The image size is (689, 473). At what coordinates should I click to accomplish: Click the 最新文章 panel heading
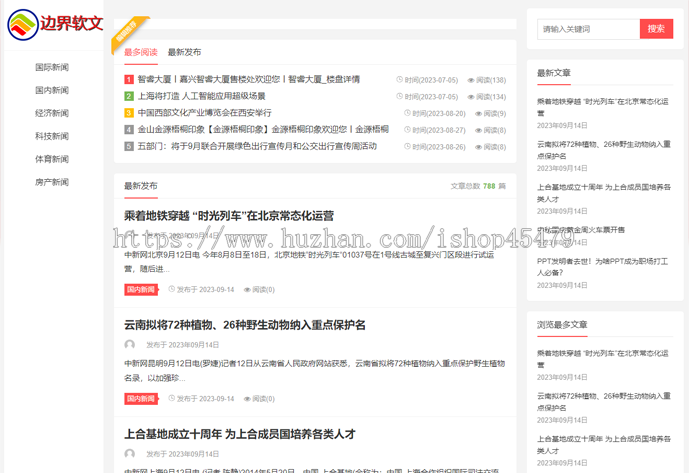pos(554,73)
